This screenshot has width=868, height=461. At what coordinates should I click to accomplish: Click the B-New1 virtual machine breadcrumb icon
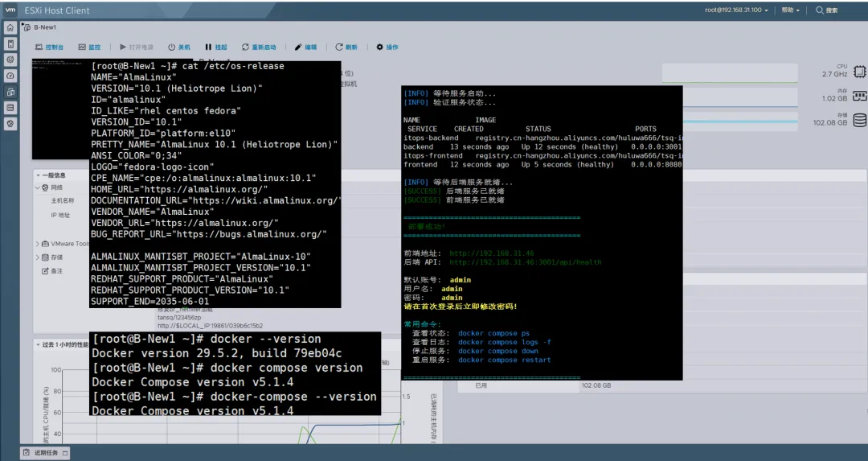click(x=27, y=27)
